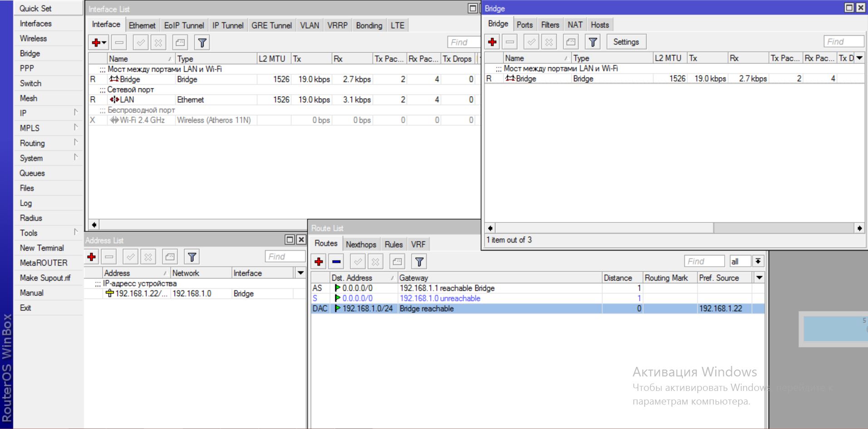Click the comment icon in Route List toolbar
This screenshot has width=868, height=429.
(397, 262)
